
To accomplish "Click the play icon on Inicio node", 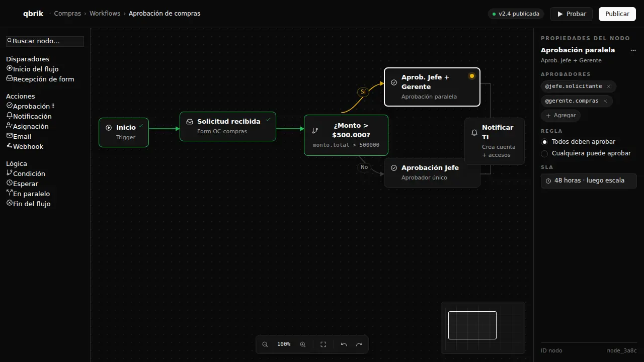I will click(x=109, y=128).
